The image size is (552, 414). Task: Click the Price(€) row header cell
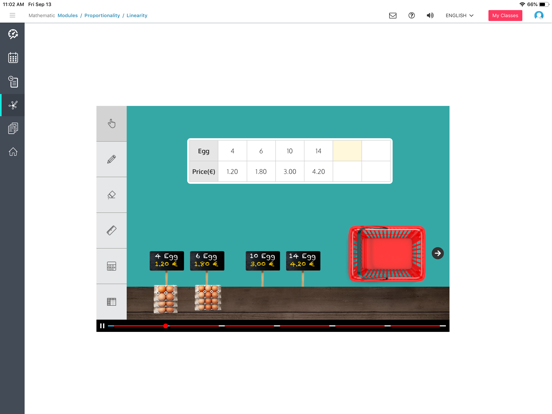click(203, 171)
